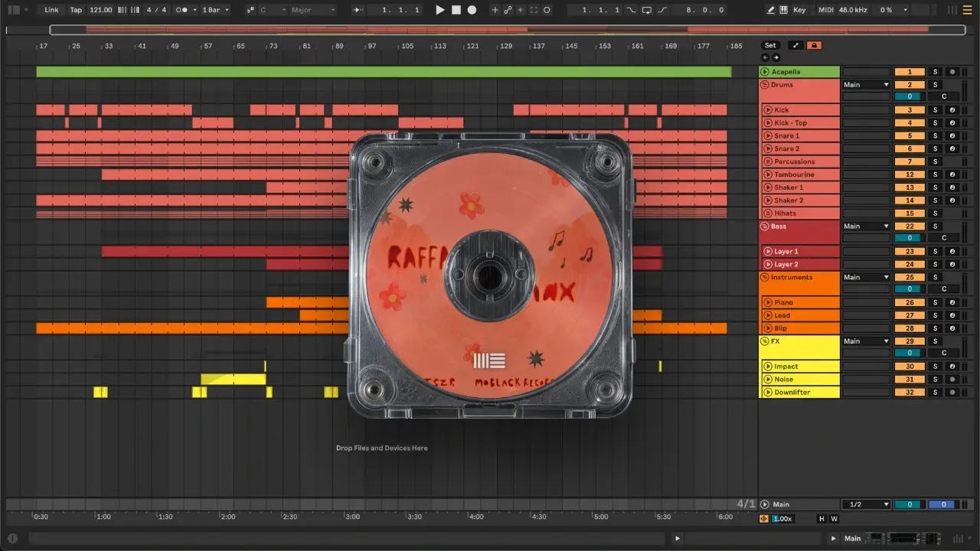
Task: Click the Arrangement Record button
Action: coord(472,10)
